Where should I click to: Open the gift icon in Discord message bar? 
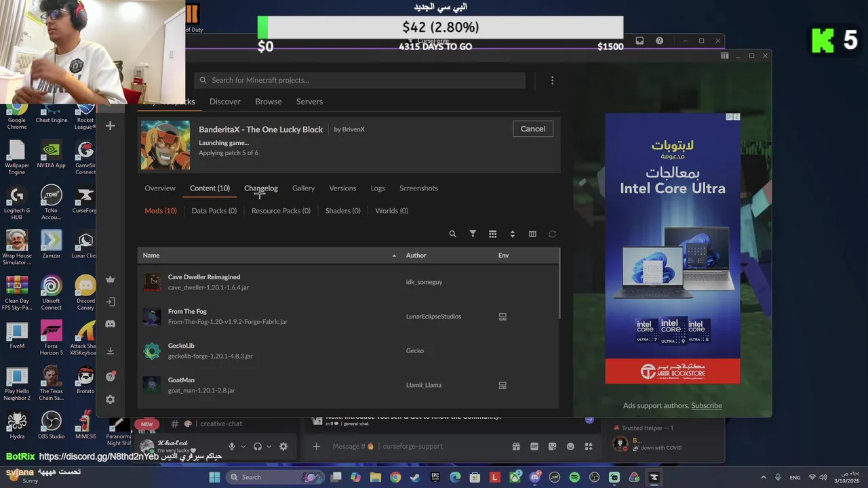(516, 446)
